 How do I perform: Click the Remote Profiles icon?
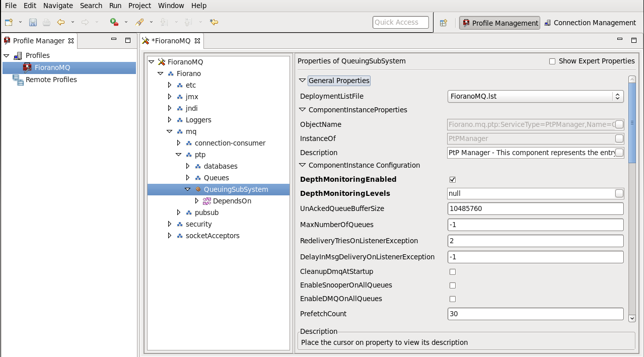coord(18,80)
